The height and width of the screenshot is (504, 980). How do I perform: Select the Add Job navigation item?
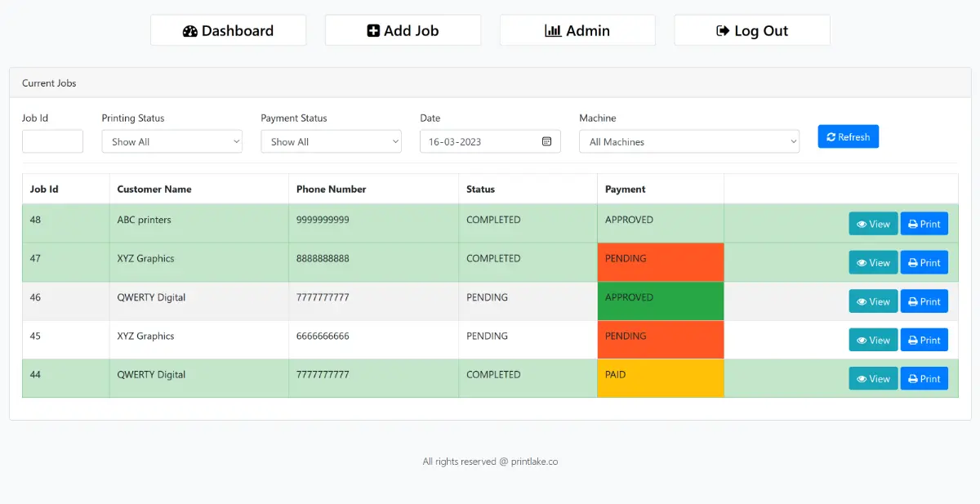(403, 30)
